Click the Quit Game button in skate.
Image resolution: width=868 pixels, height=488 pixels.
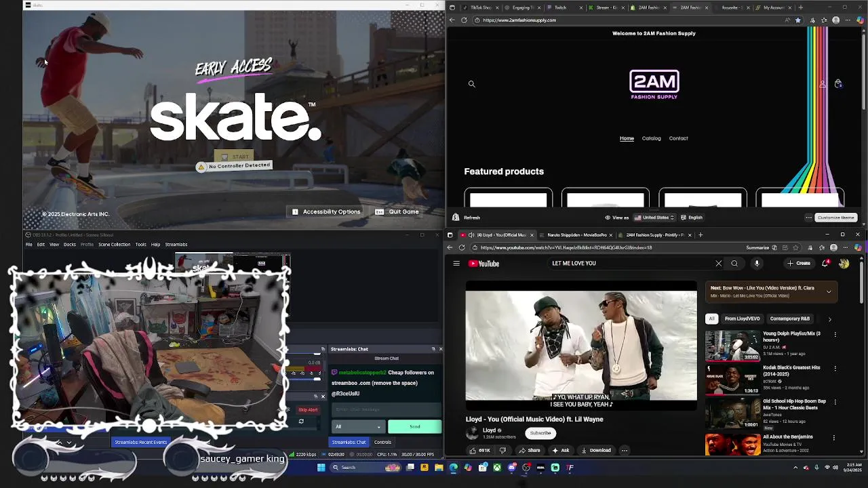coord(397,212)
